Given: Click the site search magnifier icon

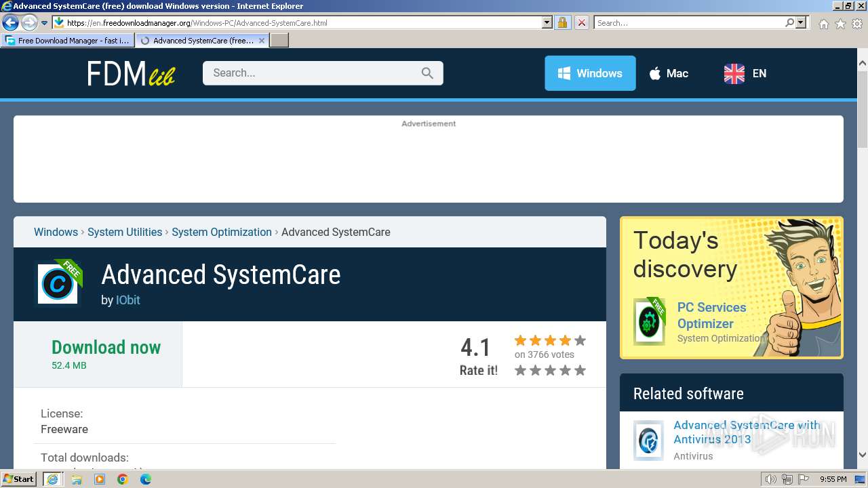Looking at the screenshot, I should click(x=427, y=73).
